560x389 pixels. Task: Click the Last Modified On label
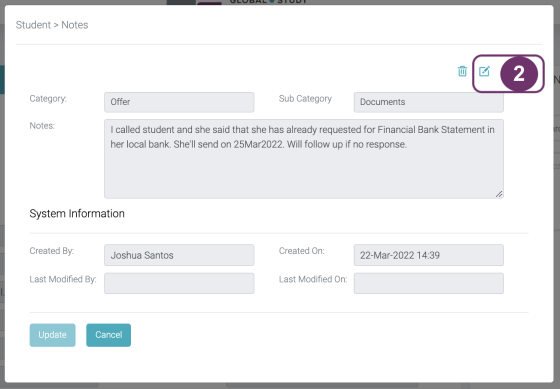point(313,279)
